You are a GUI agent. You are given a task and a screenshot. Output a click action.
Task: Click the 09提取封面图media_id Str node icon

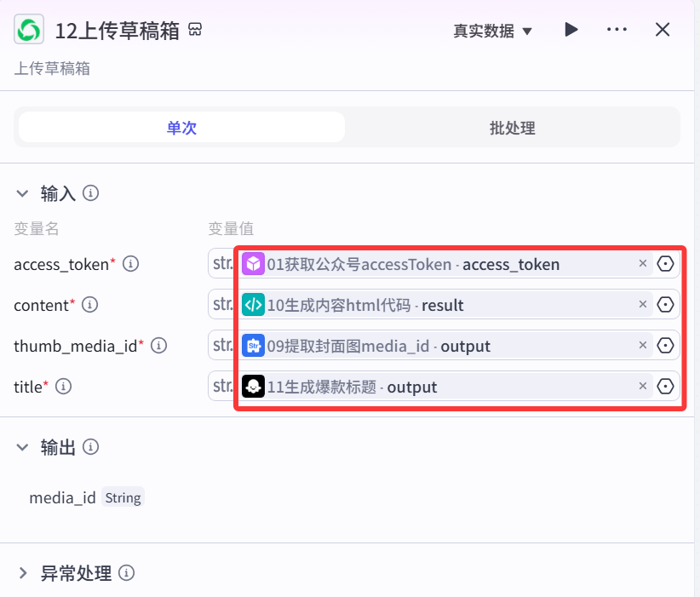point(253,346)
